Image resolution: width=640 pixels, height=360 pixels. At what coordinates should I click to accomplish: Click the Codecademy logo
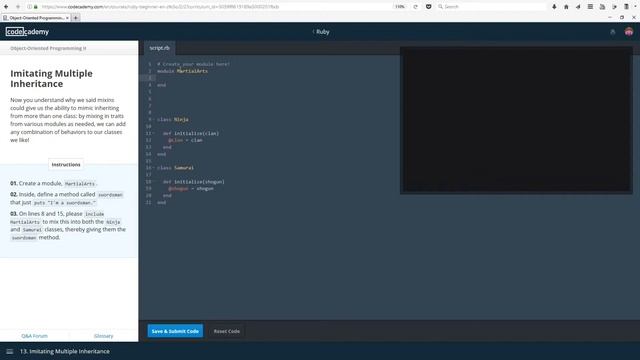tap(27, 32)
